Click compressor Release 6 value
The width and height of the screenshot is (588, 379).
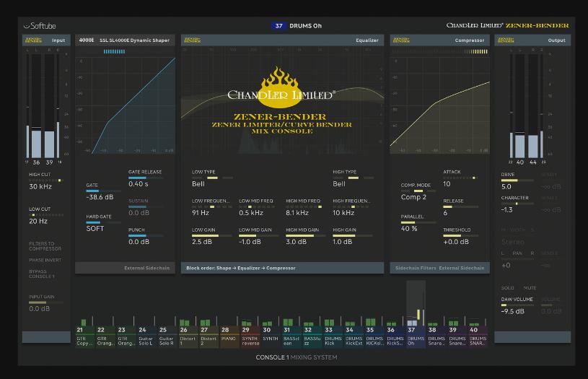tap(445, 213)
